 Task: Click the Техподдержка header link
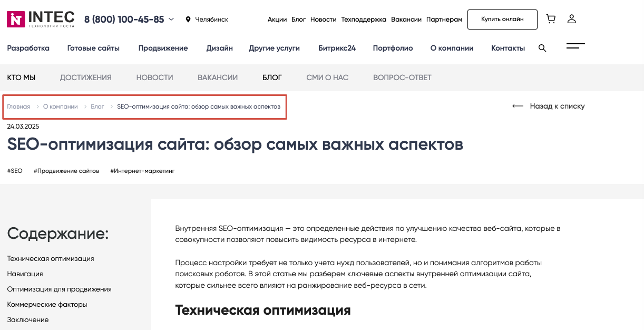tap(363, 19)
